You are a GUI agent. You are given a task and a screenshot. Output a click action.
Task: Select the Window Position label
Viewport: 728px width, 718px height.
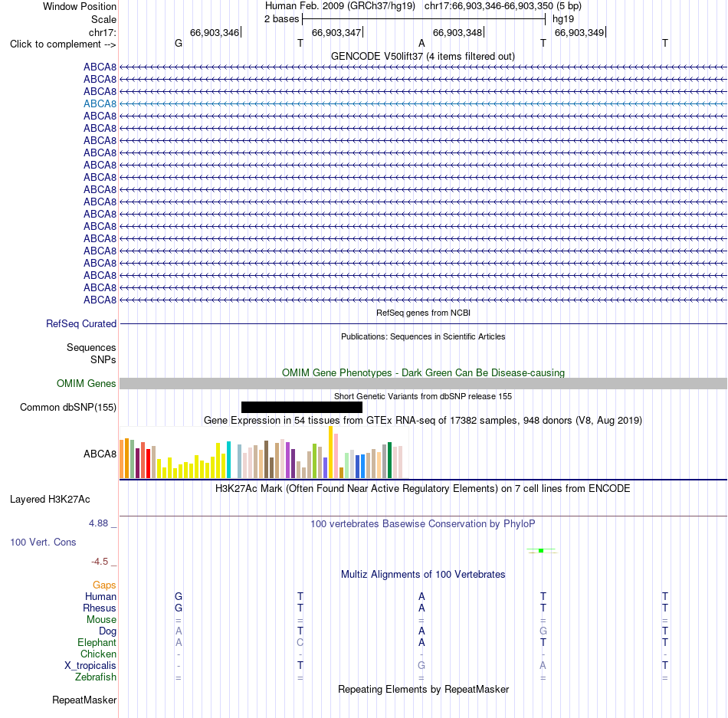point(80,6)
